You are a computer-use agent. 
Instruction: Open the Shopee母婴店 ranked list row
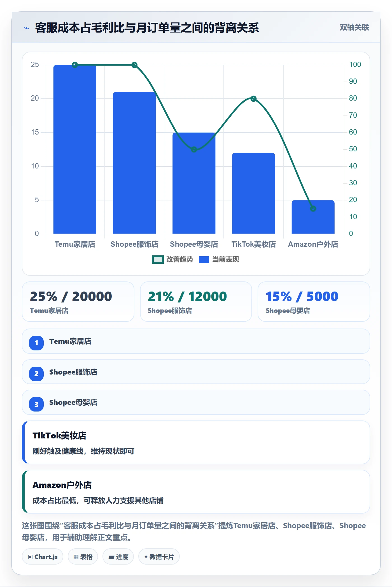[196, 402]
